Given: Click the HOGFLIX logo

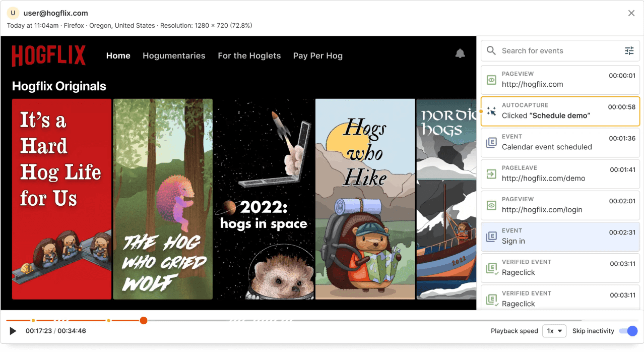Looking at the screenshot, I should coord(49,55).
